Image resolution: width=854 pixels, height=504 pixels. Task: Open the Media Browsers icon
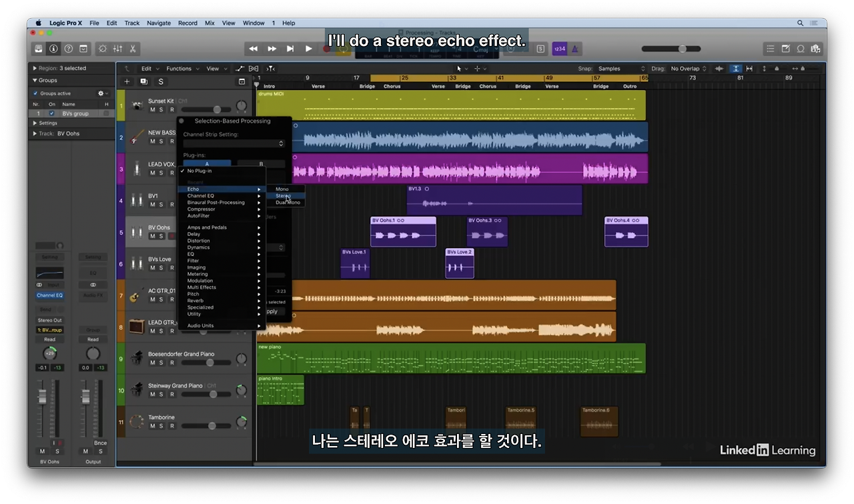(x=815, y=49)
